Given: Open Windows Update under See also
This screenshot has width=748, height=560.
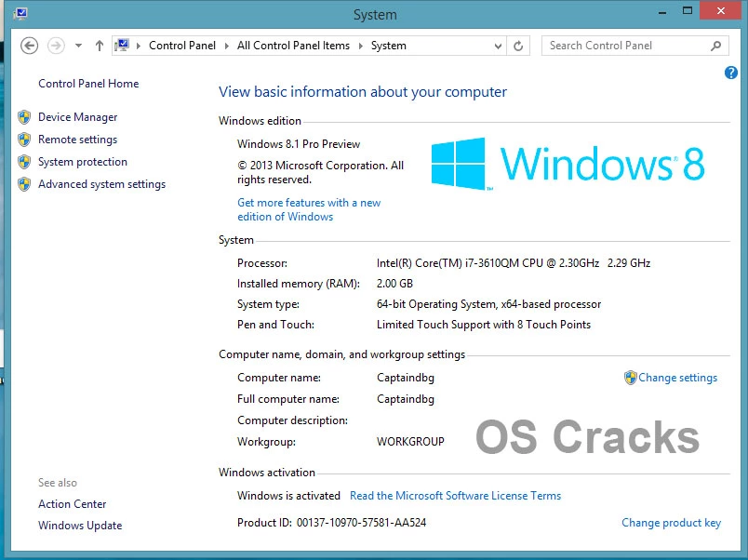Looking at the screenshot, I should (x=80, y=526).
